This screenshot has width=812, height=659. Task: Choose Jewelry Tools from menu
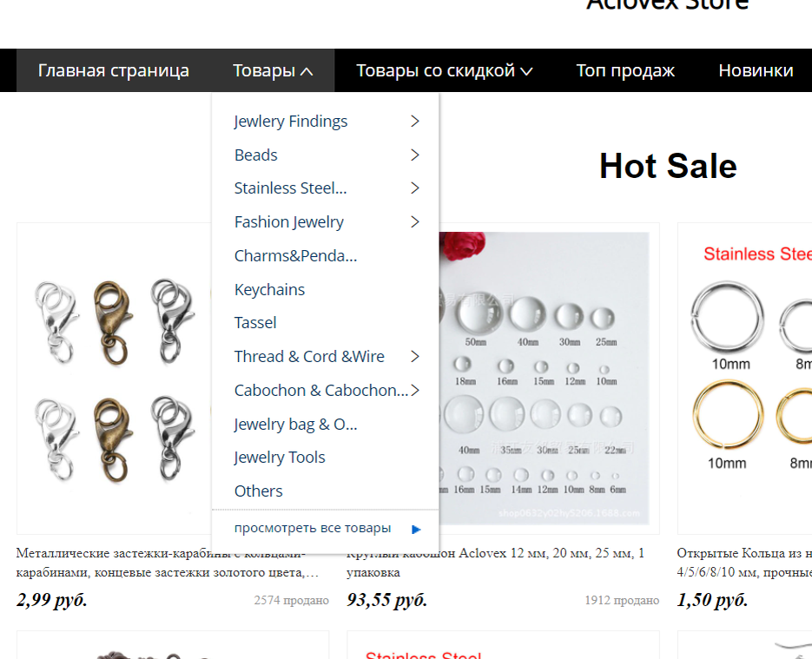[x=280, y=457]
